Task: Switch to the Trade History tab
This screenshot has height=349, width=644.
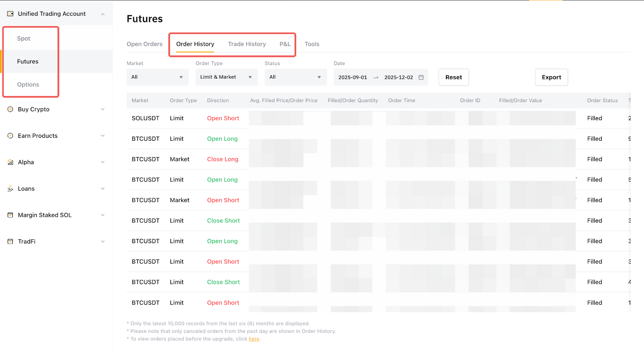Action: point(247,44)
